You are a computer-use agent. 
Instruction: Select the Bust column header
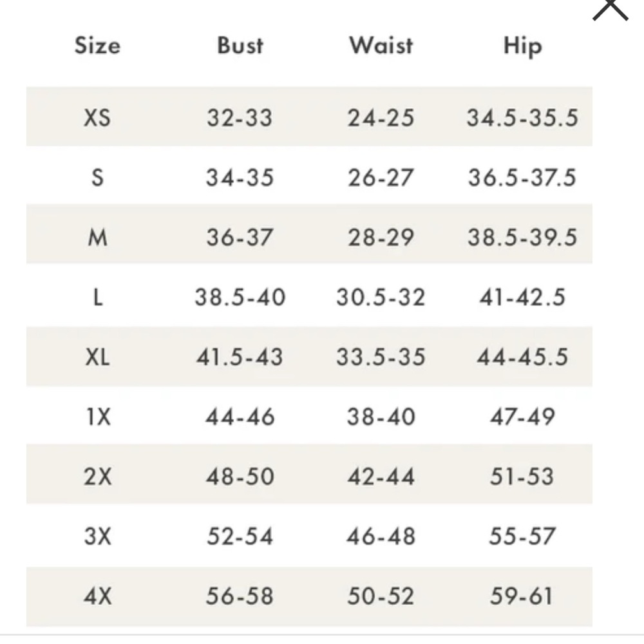(240, 46)
